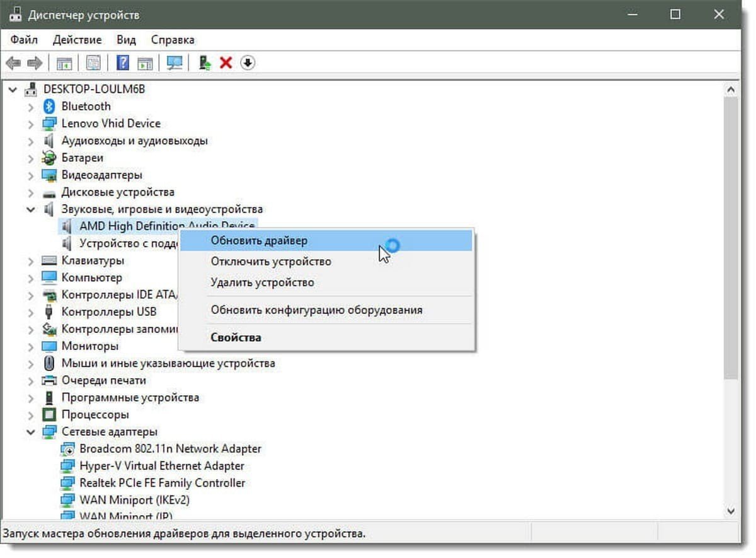Select Отключить устройство in context menu
756x558 pixels.
coord(270,262)
